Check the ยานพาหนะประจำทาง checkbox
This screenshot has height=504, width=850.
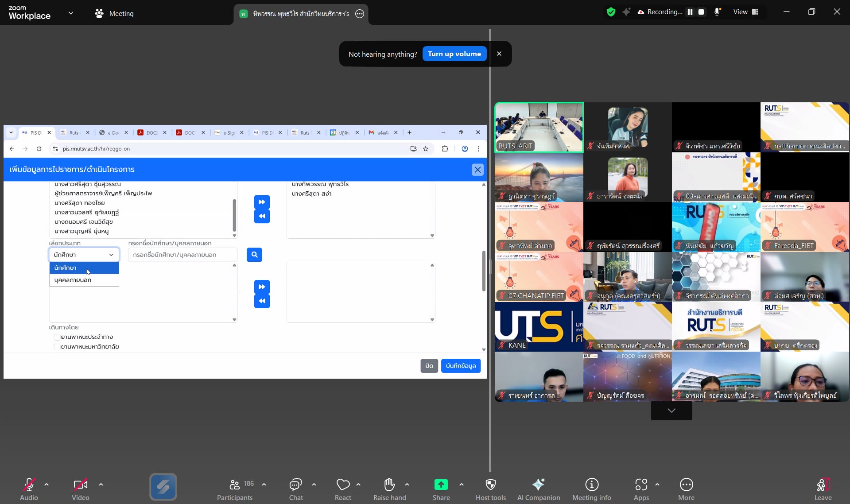pos(57,337)
